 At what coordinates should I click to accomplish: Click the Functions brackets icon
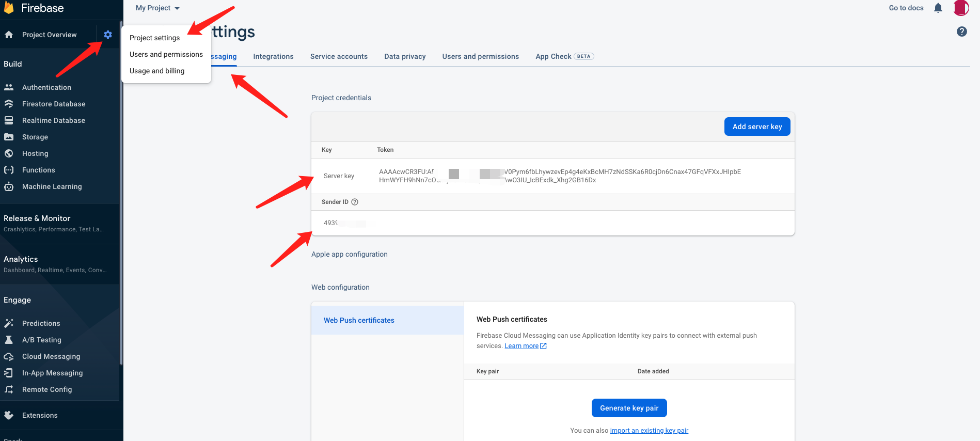(9, 170)
